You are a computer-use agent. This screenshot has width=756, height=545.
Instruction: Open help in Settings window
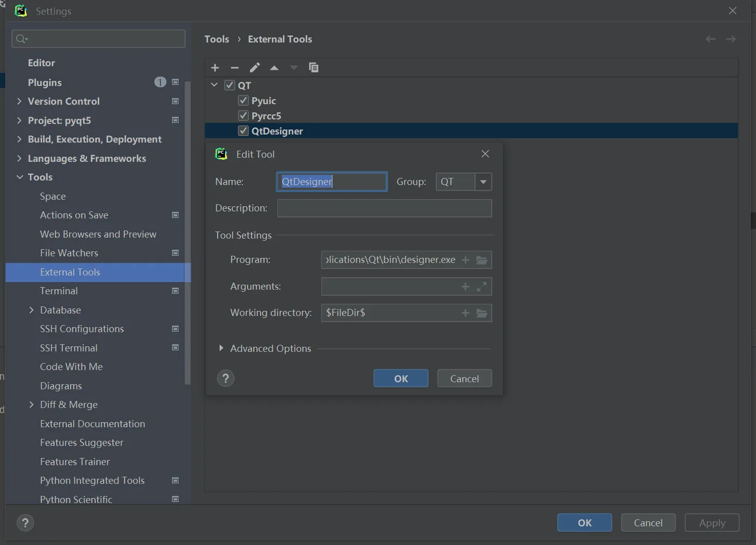pos(25,522)
